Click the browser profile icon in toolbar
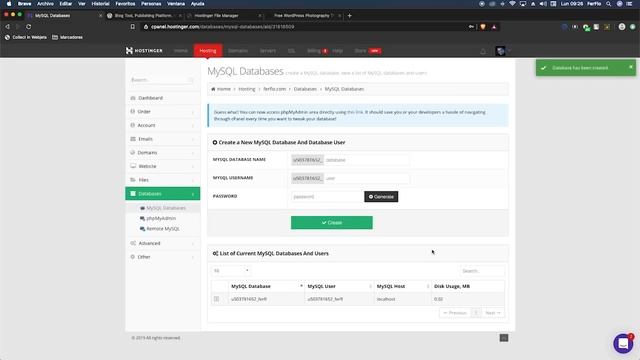Image resolution: width=640 pixels, height=360 pixels. tap(622, 27)
